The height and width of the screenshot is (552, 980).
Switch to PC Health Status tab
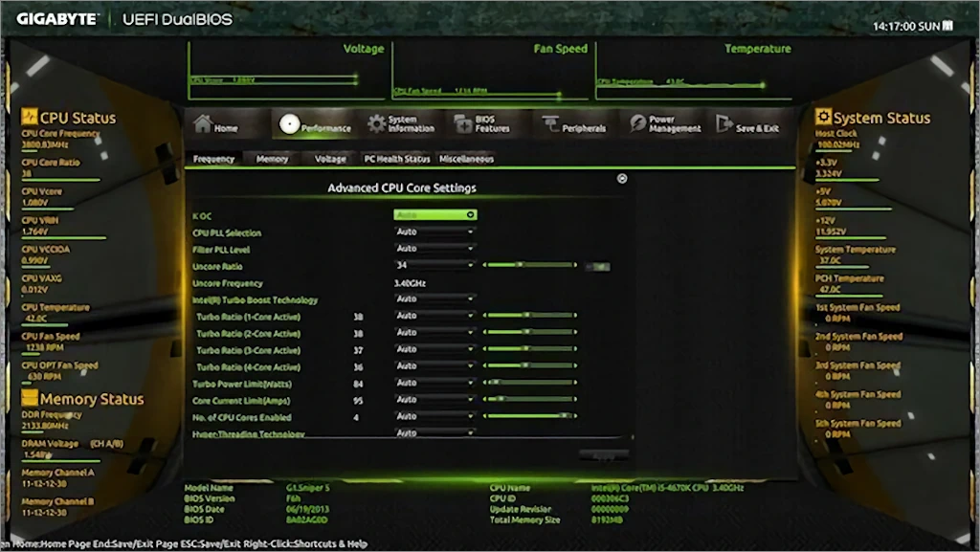click(x=397, y=159)
